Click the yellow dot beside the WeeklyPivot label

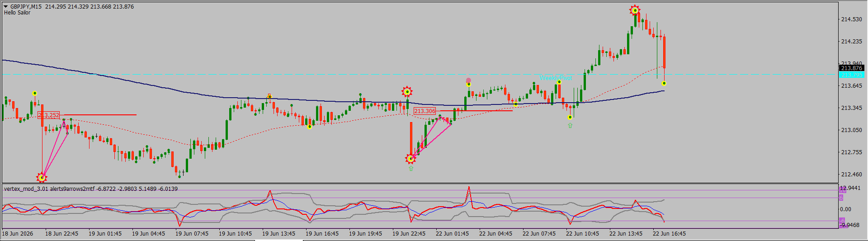[x=559, y=82]
